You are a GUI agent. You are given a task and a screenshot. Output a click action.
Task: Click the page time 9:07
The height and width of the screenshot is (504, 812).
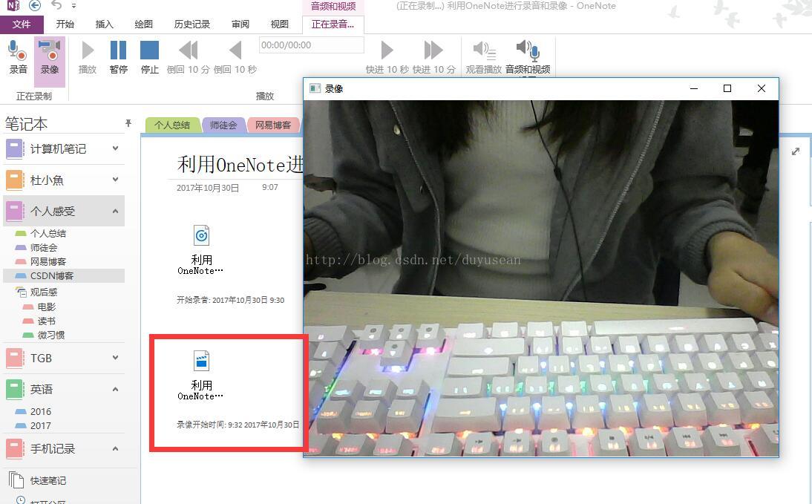270,187
